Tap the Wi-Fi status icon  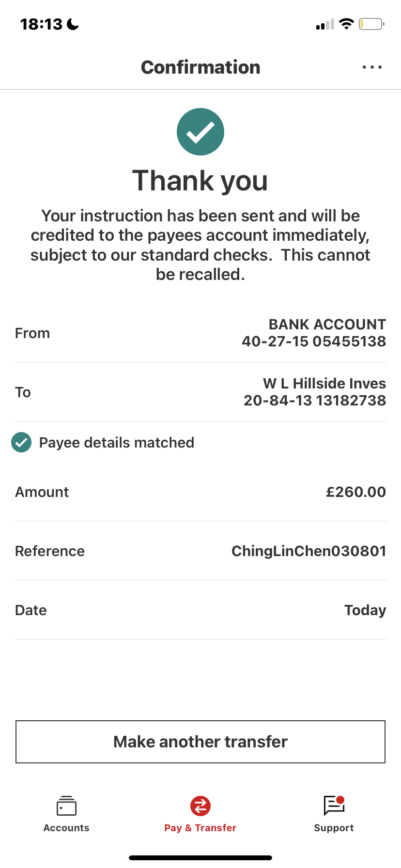346,24
